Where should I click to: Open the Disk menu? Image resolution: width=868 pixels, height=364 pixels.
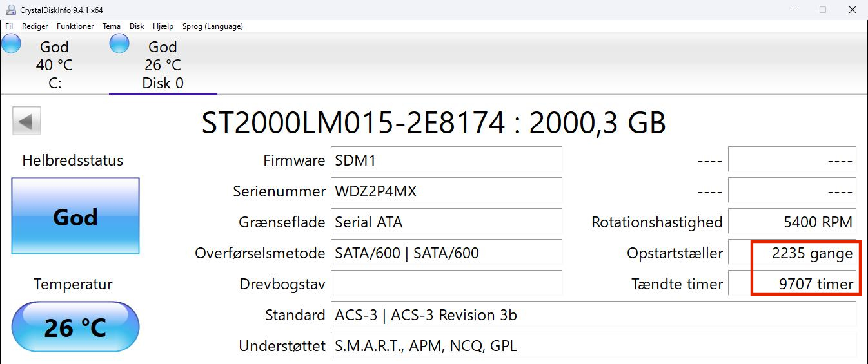pos(137,26)
